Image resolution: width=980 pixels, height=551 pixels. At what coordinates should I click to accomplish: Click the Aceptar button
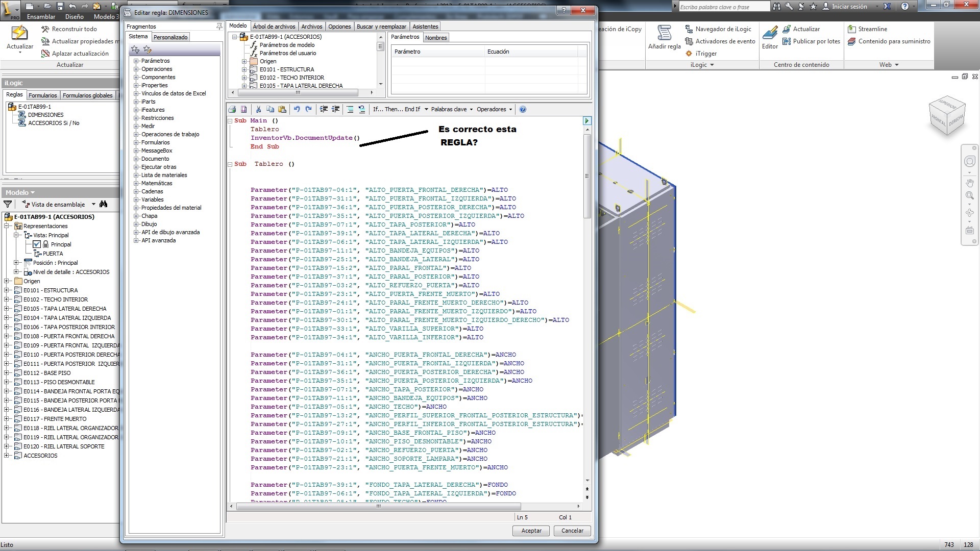531,531
